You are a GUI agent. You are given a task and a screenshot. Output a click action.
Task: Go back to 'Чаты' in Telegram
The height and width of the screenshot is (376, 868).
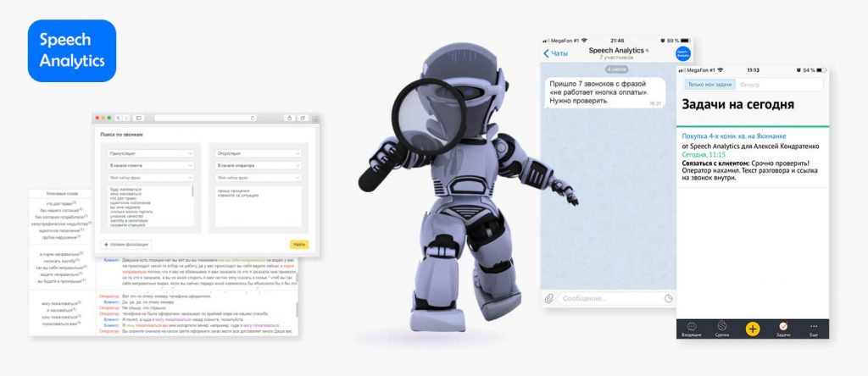(x=556, y=53)
